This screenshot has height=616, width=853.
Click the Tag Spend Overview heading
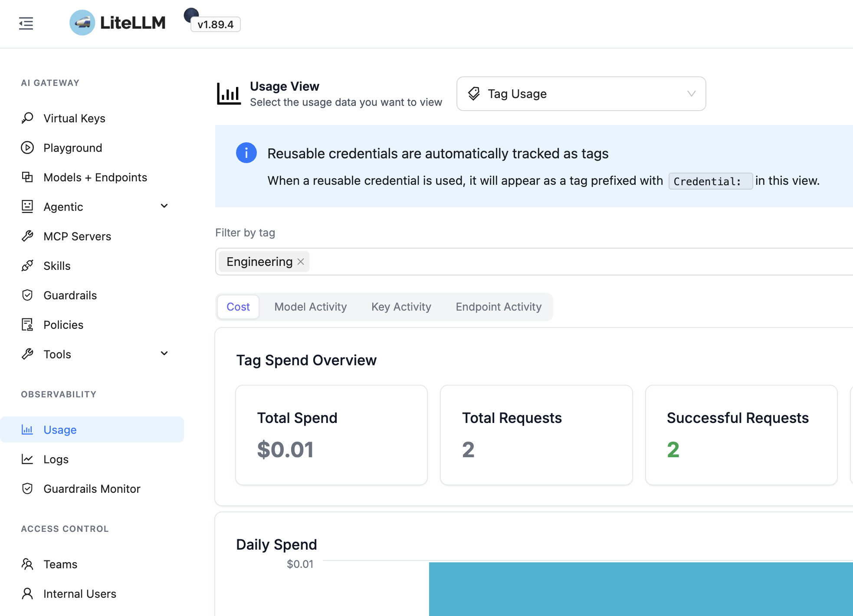(x=306, y=360)
